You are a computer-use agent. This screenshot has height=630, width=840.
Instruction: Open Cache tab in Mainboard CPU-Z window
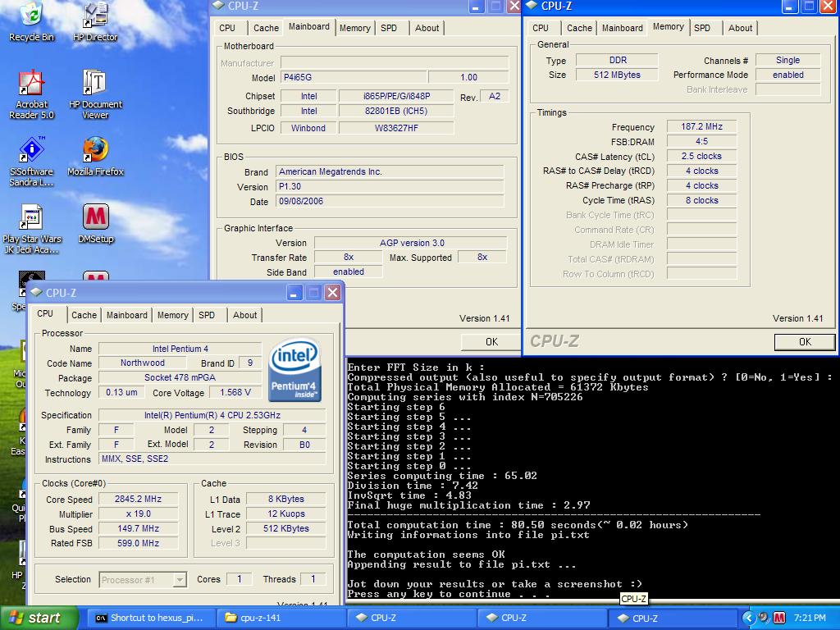click(x=267, y=28)
